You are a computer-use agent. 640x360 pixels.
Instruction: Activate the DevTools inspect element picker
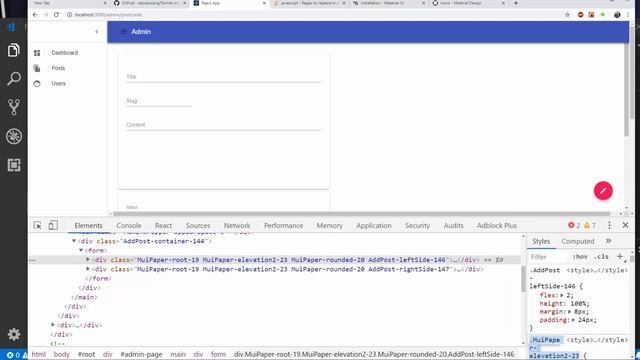point(38,225)
